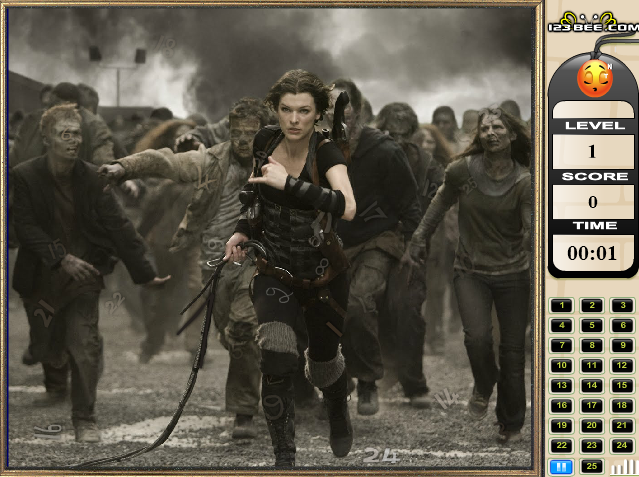Image resolution: width=639 pixels, height=477 pixels.
Task: Click number 12 tile in the number panel
Action: (x=622, y=365)
